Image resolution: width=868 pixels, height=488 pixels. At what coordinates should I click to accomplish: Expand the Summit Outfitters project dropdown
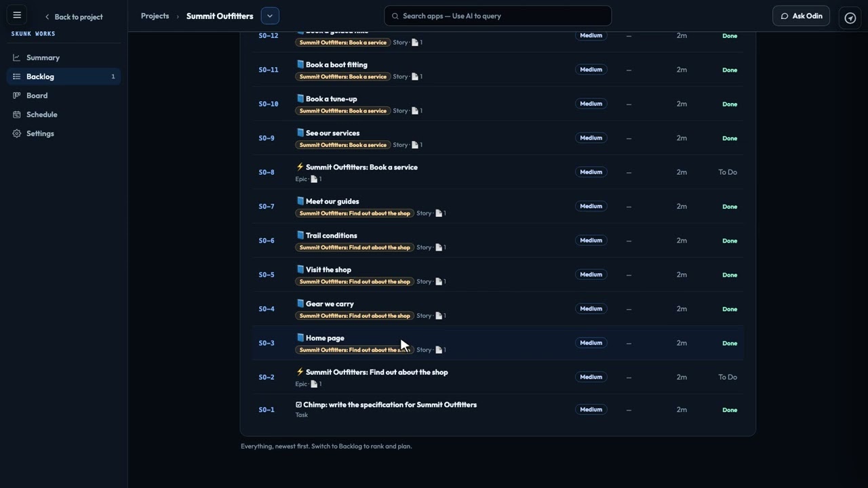coord(270,16)
